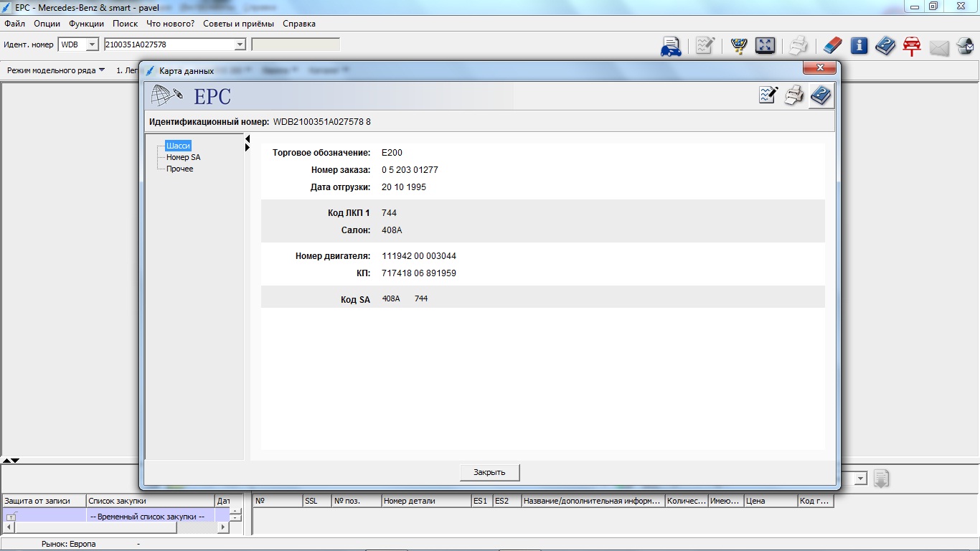Open the Режим модельного ряда dropdown
The height and width of the screenshot is (551, 980).
pos(56,70)
